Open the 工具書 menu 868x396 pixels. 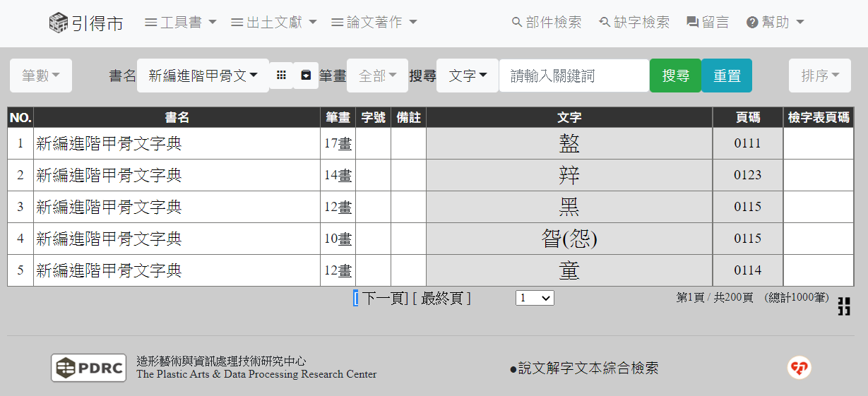(x=181, y=23)
